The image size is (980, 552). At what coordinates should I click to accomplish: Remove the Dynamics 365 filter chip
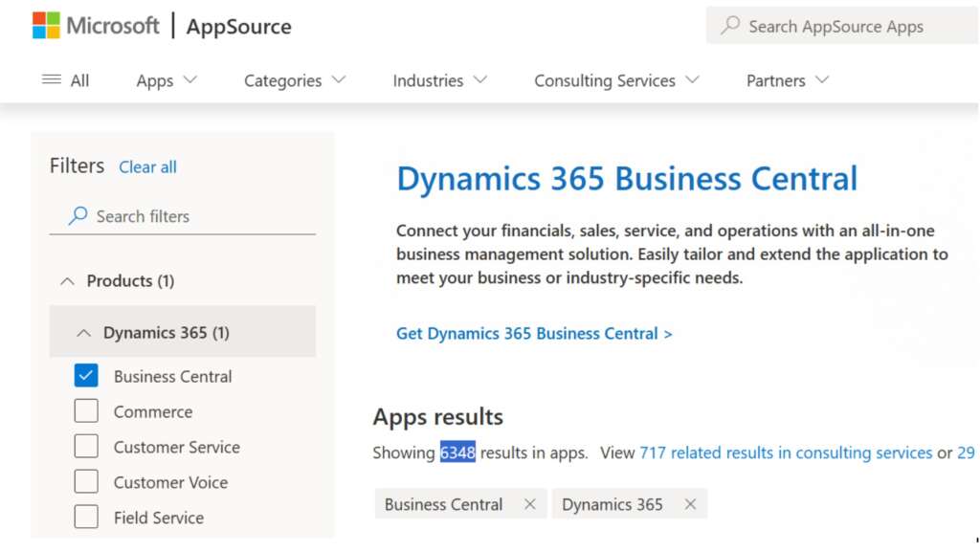[x=690, y=504]
